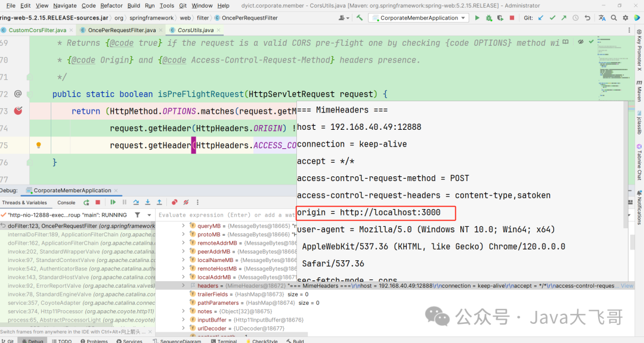This screenshot has width=644, height=343.
Task: Stop application with red square in top toolbar
Action: [x=512, y=18]
